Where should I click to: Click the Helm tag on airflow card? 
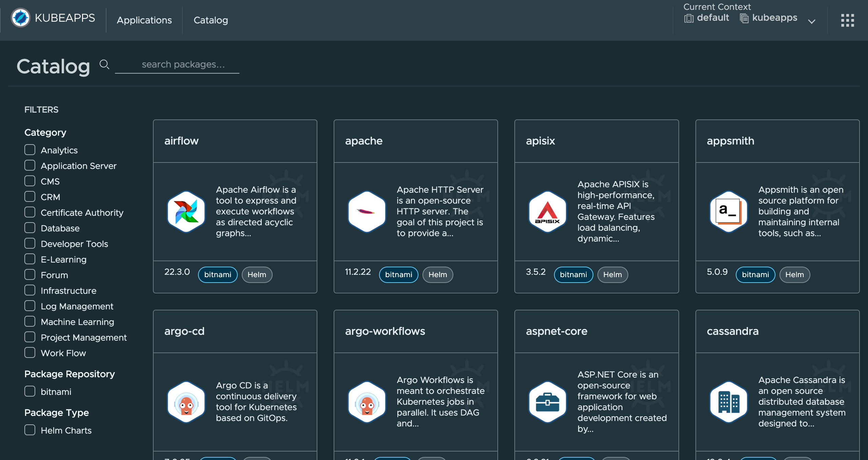point(257,275)
